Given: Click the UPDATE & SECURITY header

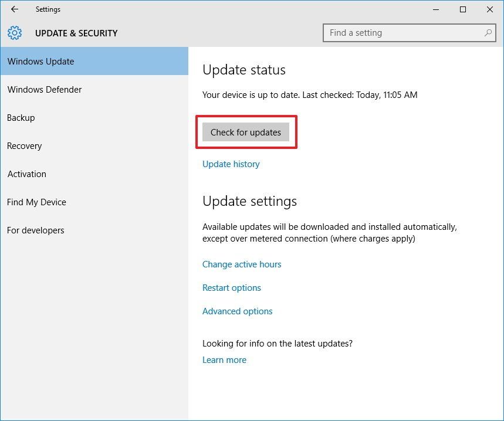Looking at the screenshot, I should 76,33.
